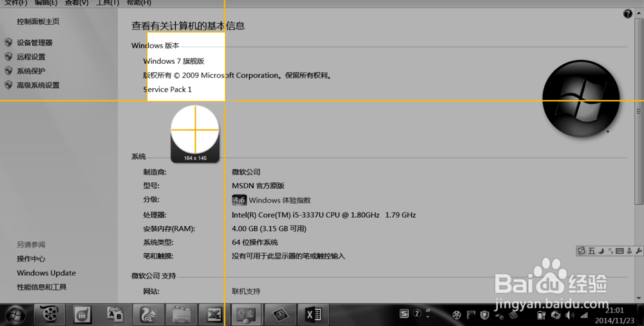The height and width of the screenshot is (326, 644).
Task: Click the scrollbar down arrow
Action: (x=639, y=298)
